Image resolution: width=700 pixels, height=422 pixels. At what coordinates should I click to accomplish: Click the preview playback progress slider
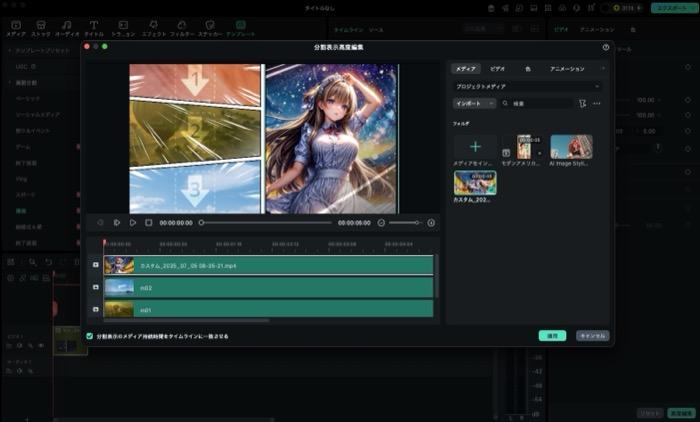[x=266, y=222]
